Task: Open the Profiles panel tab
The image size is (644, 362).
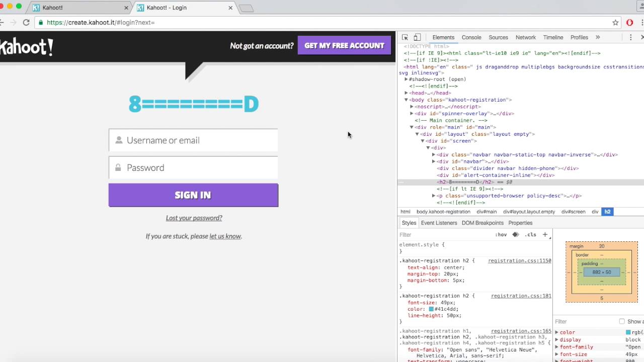Action: pos(579,37)
